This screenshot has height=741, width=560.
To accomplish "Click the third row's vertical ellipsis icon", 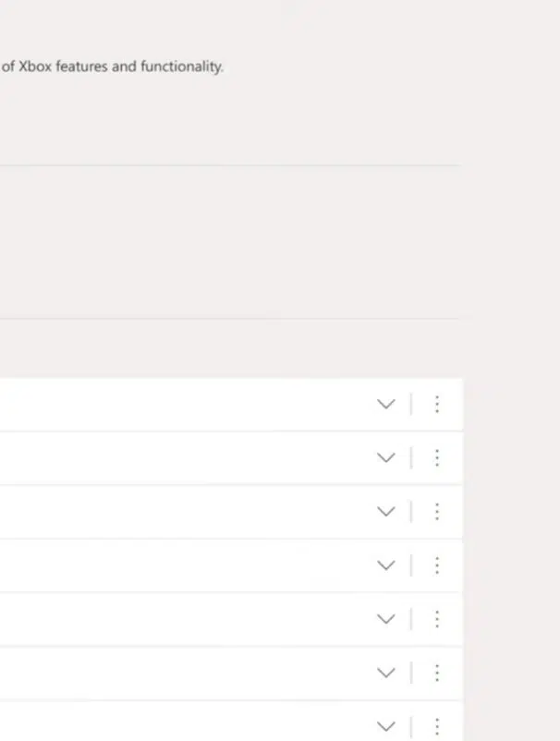I will tap(436, 511).
